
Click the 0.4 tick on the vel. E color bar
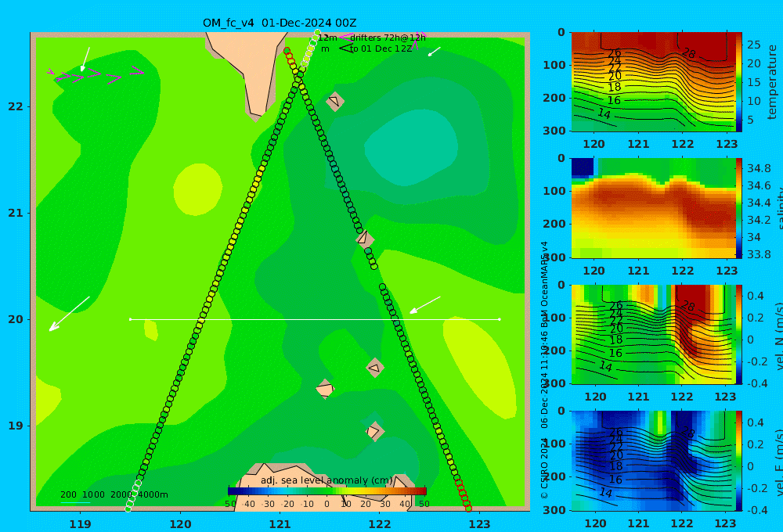755,422
